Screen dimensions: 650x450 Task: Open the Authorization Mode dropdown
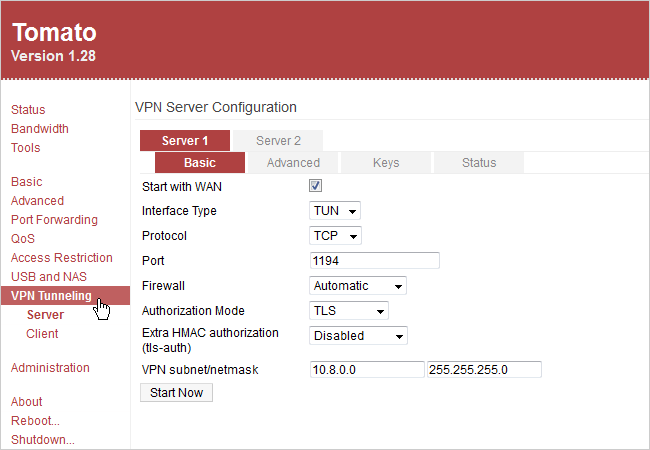349,311
